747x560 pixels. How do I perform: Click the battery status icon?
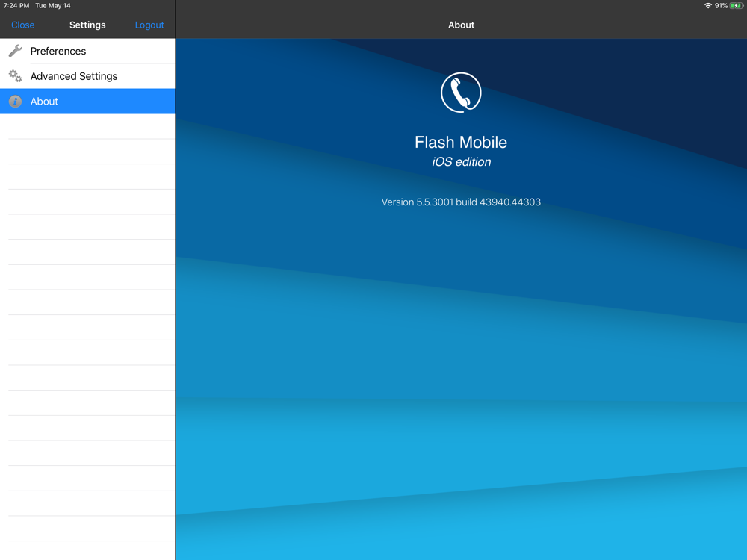pos(737,6)
